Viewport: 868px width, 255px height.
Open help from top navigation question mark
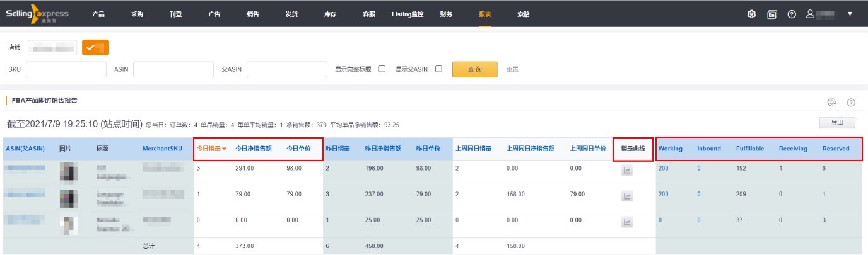(792, 14)
